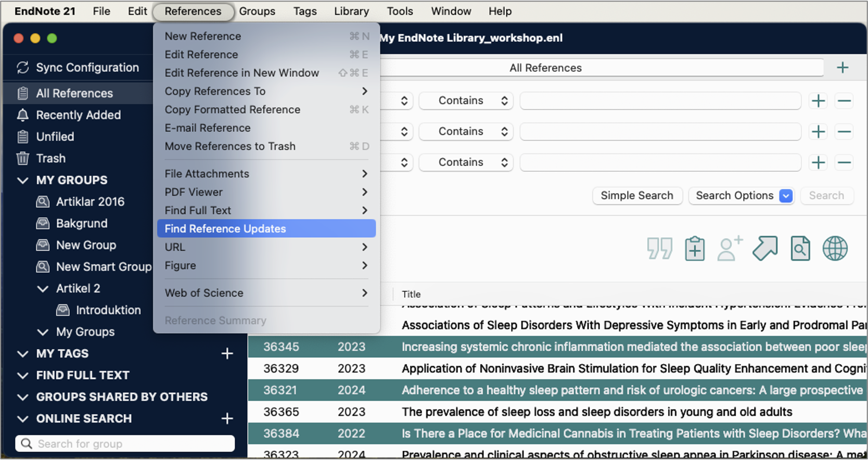The width and height of the screenshot is (868, 460).
Task: Click the Insert Citation quotation mark icon
Action: click(x=660, y=248)
